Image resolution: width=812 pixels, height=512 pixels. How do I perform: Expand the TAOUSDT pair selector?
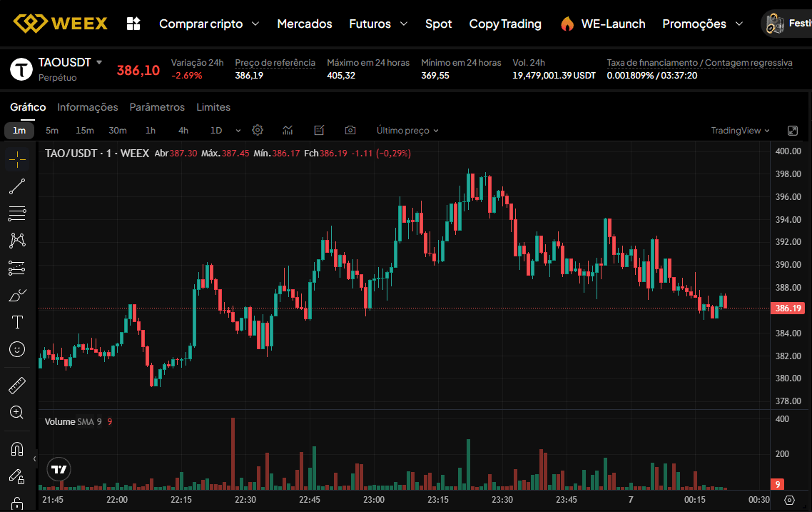click(x=99, y=62)
